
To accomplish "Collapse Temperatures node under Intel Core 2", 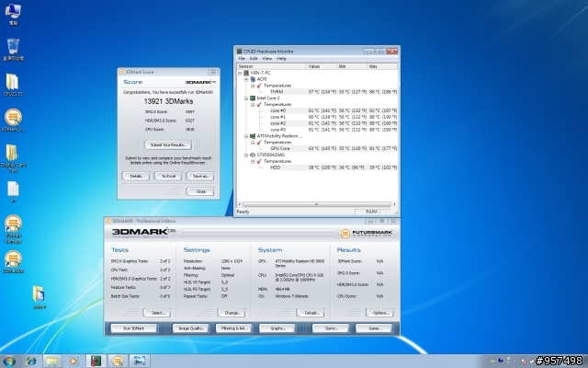I will click(x=253, y=104).
